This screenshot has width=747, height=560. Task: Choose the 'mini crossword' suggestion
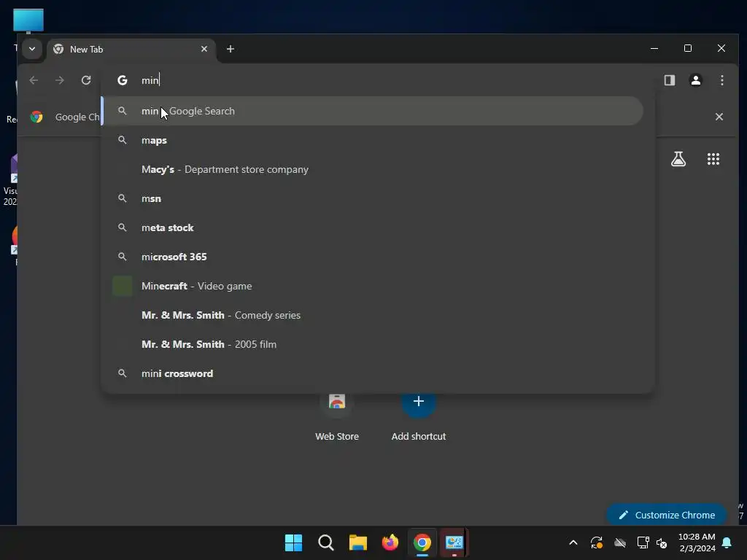coord(373,373)
